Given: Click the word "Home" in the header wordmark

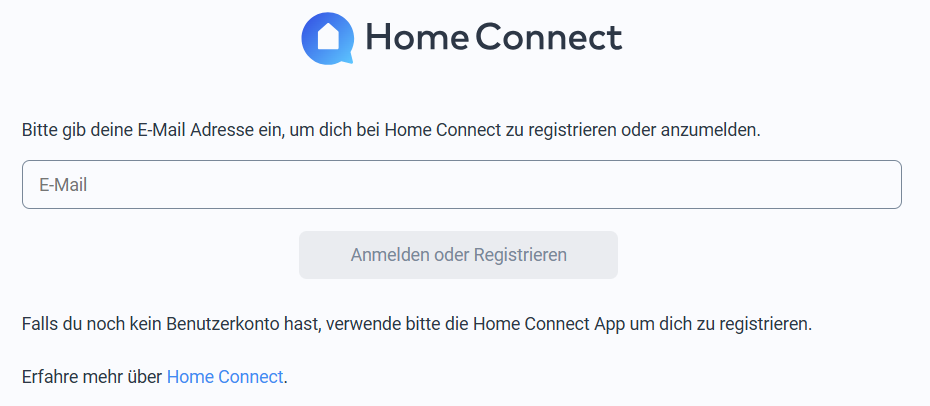Looking at the screenshot, I should point(416,38).
